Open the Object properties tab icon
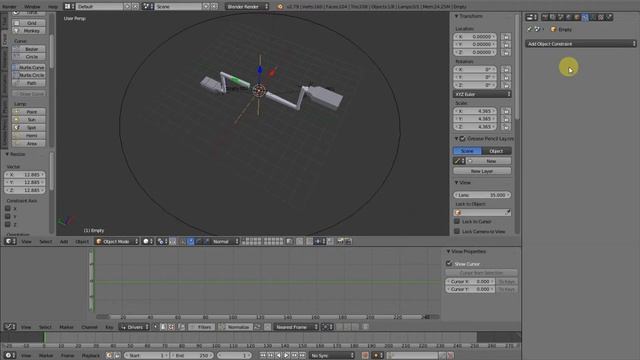 pyautogui.click(x=577, y=17)
